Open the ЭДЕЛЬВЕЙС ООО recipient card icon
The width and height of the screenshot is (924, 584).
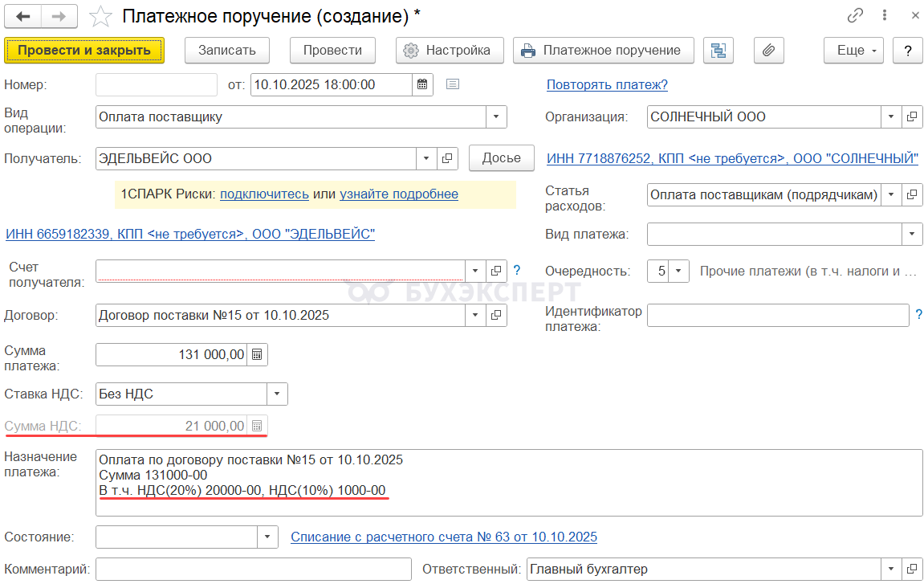click(448, 158)
